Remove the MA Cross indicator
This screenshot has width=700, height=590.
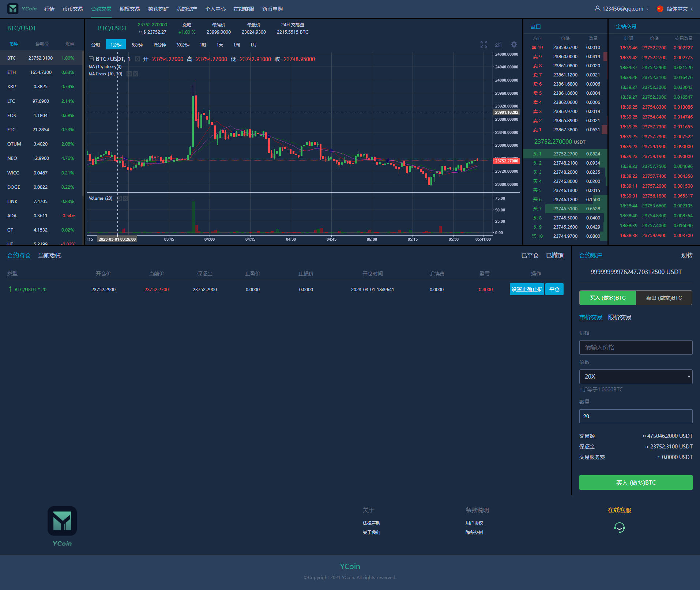coord(135,74)
